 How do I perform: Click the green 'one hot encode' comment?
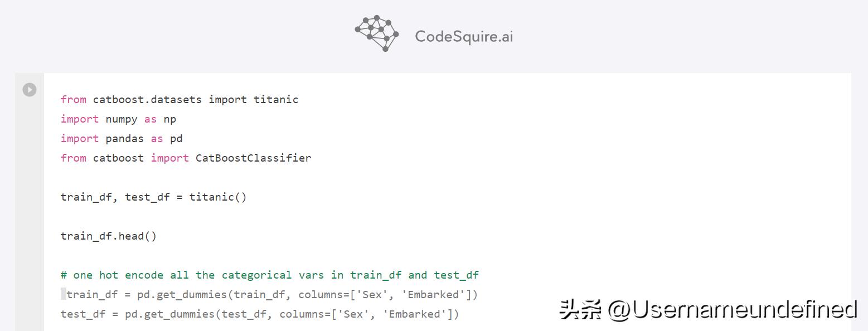pyautogui.click(x=269, y=275)
